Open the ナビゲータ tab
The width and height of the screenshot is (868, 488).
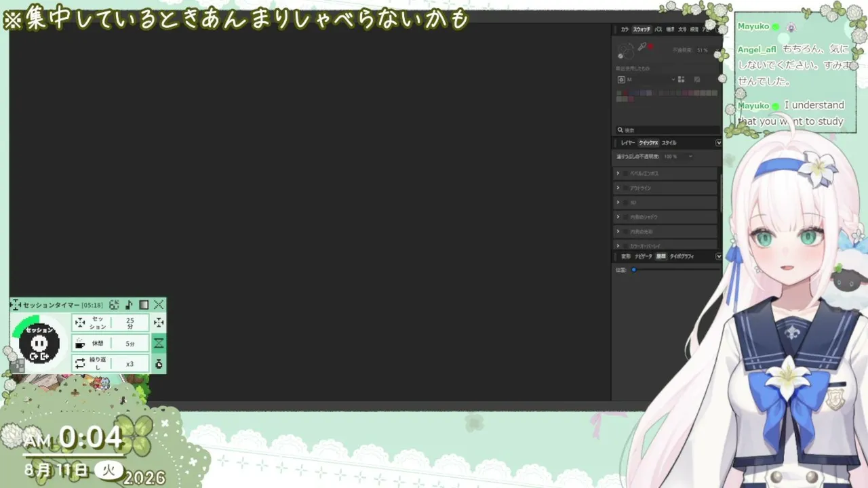643,257
